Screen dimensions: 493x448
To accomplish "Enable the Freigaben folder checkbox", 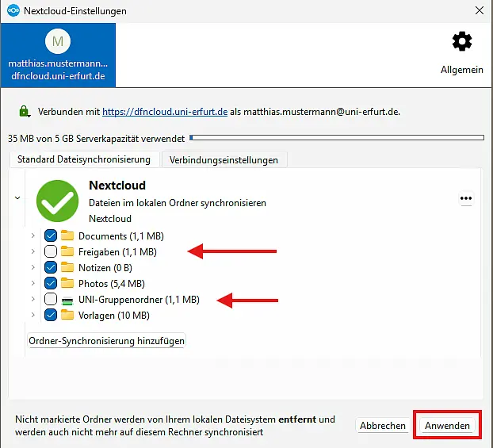I will (x=51, y=251).
